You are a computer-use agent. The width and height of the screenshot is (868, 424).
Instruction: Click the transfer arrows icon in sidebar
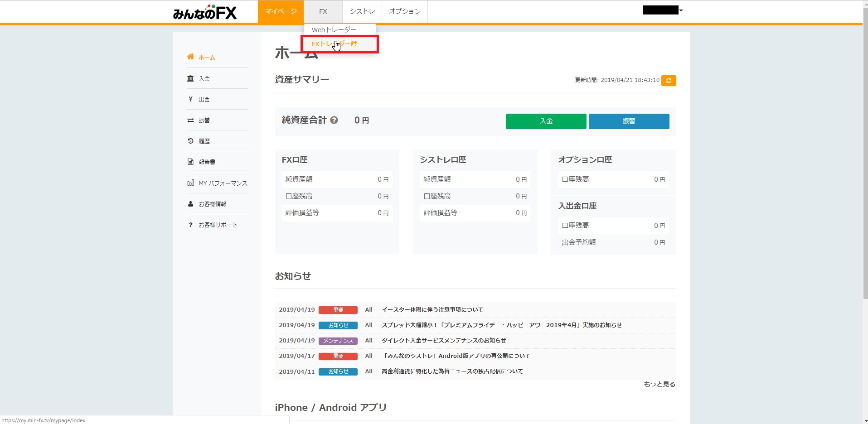click(190, 120)
